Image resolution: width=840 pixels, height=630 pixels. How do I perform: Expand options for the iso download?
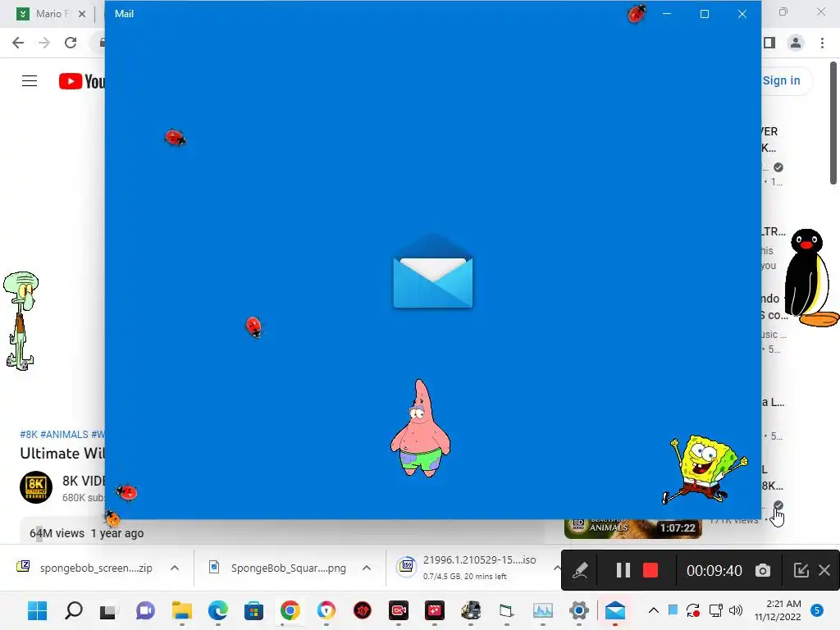tap(557, 568)
